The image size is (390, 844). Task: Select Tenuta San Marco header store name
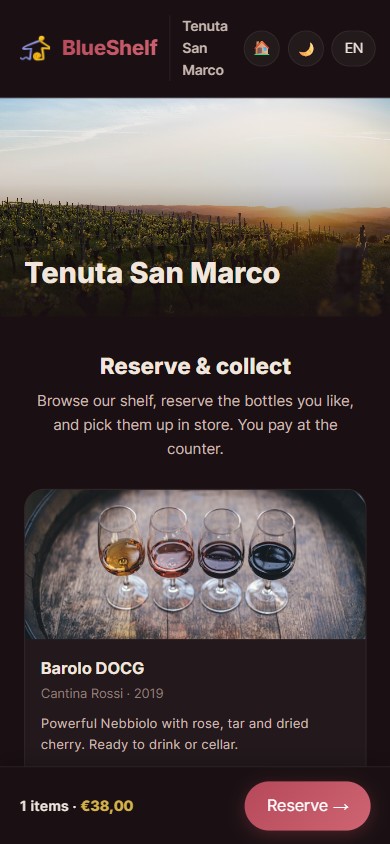point(205,48)
